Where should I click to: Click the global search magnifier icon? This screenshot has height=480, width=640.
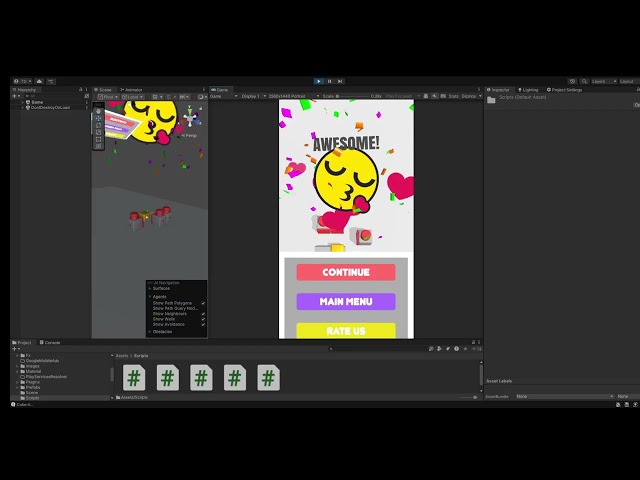tap(584, 81)
